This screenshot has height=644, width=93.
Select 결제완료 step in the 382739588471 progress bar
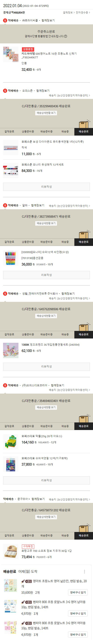coord(9,242)
